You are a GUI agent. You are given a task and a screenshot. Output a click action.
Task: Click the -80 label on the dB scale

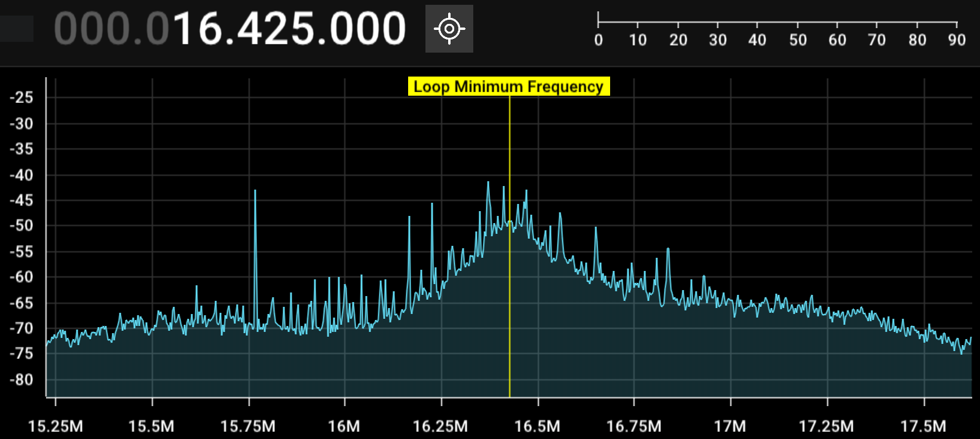tap(22, 379)
